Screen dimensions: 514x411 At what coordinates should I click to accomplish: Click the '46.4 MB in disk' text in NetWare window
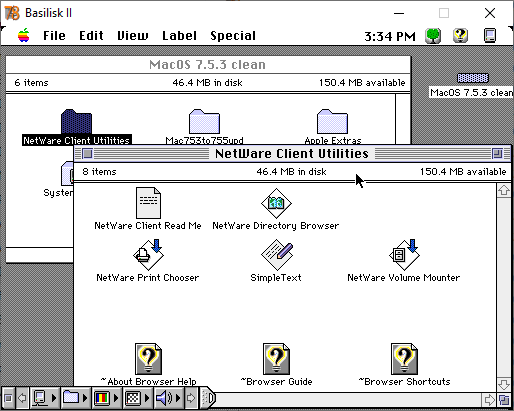coord(291,172)
